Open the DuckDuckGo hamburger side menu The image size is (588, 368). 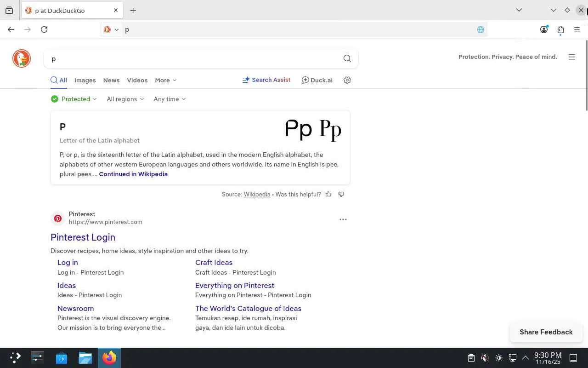tap(572, 57)
